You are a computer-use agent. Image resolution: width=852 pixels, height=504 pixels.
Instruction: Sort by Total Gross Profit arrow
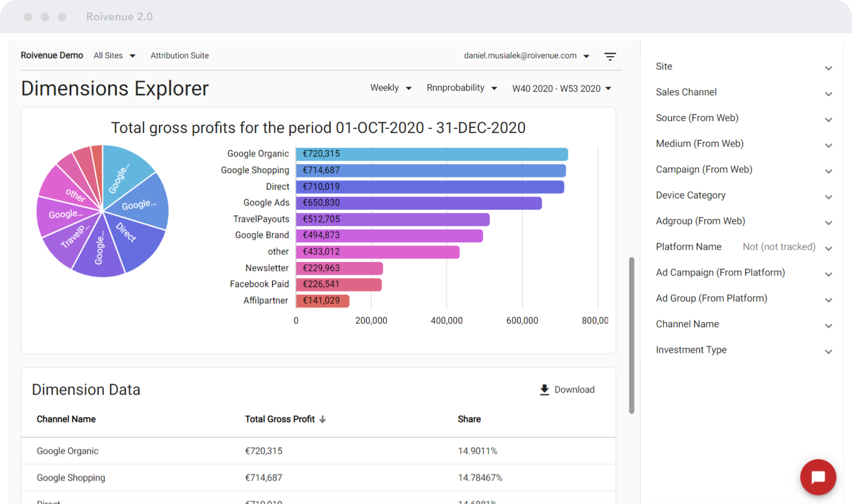pyautogui.click(x=323, y=419)
